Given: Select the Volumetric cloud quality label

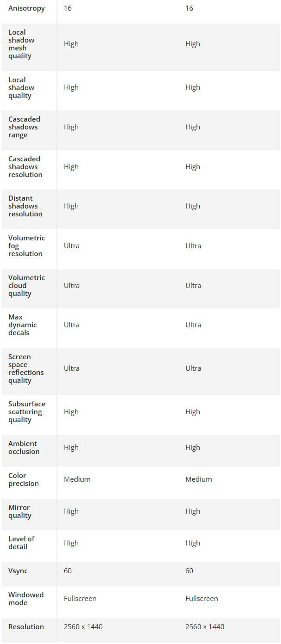Looking at the screenshot, I should click(x=26, y=286).
